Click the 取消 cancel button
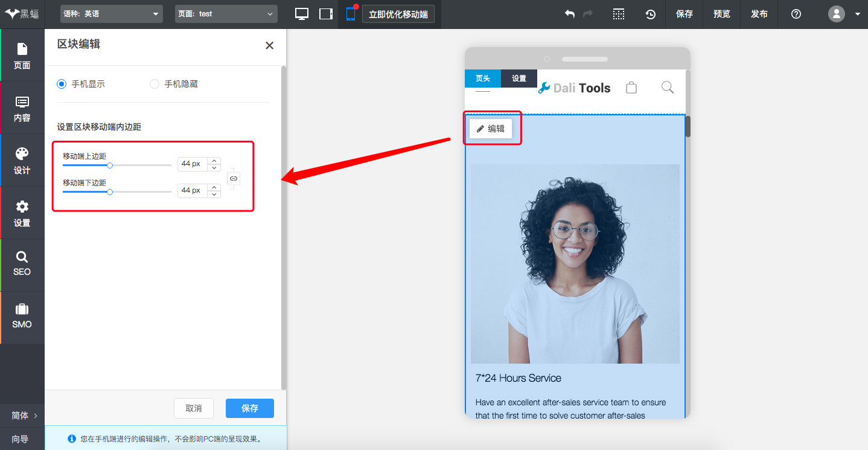The width and height of the screenshot is (868, 450). (x=193, y=408)
